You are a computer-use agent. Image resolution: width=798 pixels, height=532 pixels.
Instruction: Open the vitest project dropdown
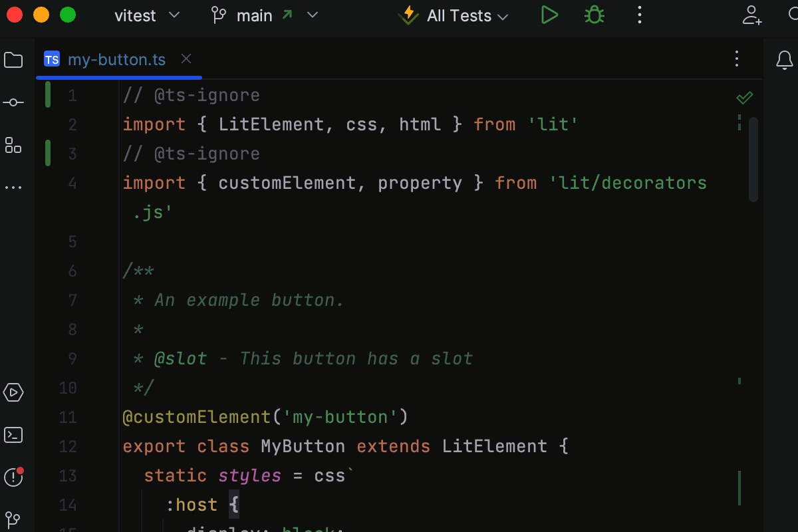point(148,15)
